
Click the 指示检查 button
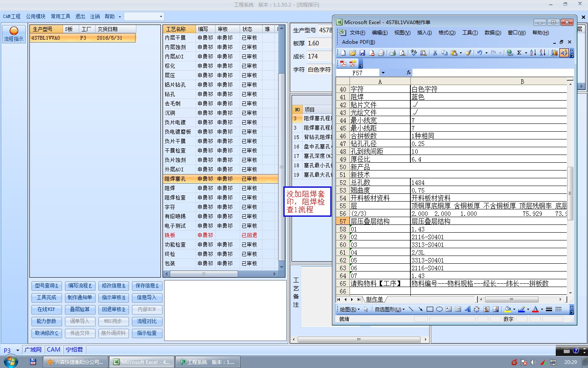[x=147, y=333]
